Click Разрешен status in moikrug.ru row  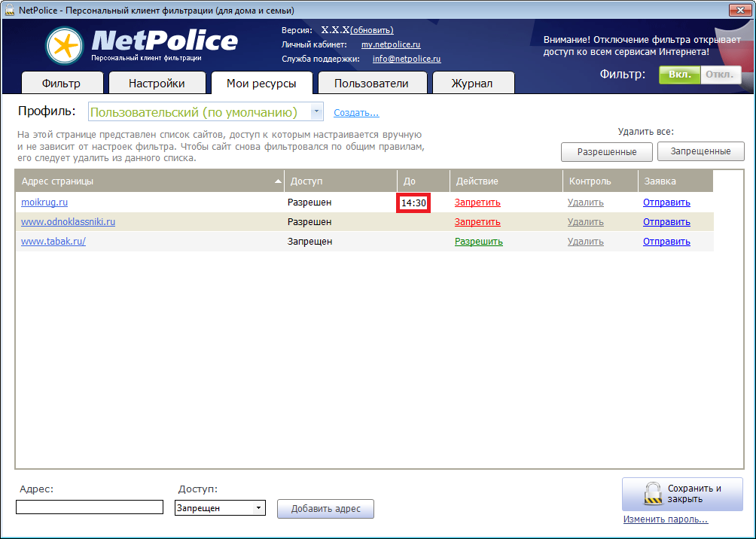click(309, 203)
